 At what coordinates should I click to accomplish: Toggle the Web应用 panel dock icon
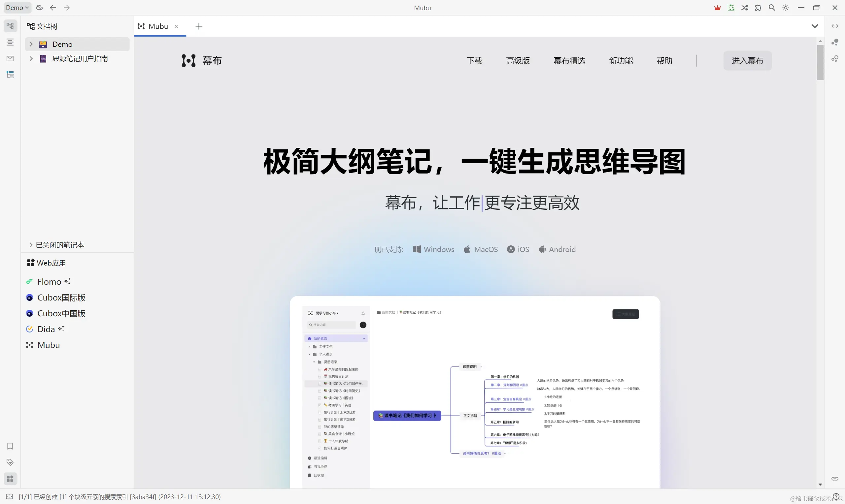10,479
